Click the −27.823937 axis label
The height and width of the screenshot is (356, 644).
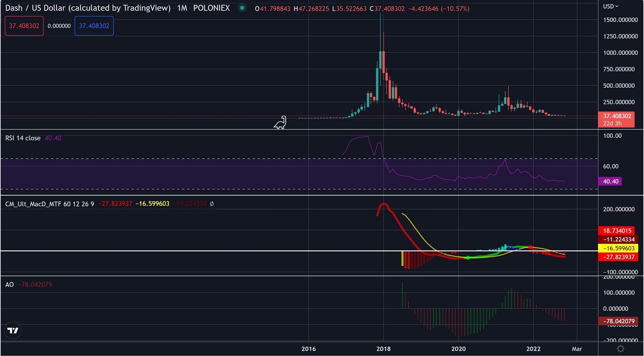[619, 257]
